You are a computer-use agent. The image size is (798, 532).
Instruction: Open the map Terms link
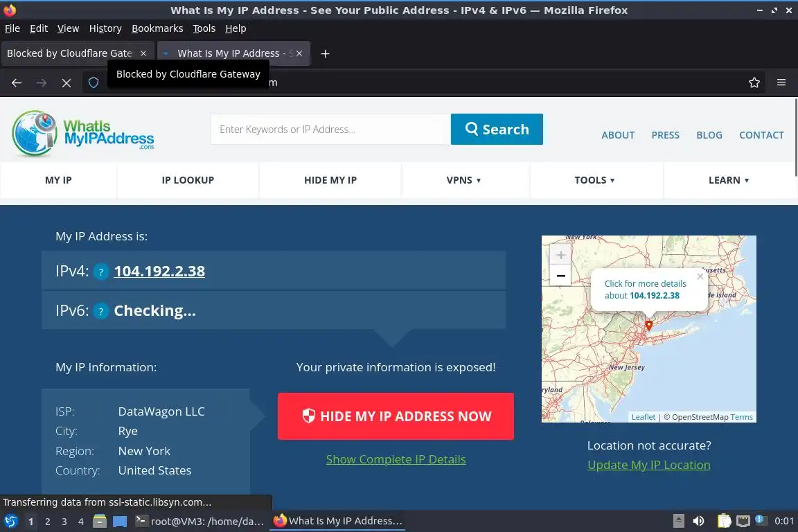(741, 417)
